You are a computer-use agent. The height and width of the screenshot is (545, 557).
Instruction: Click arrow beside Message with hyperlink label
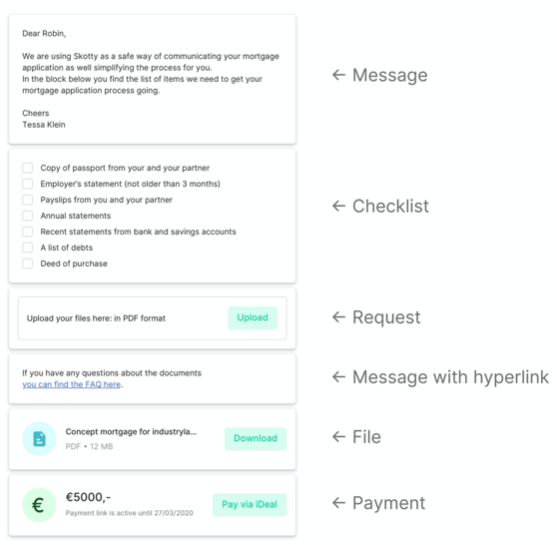coord(339,377)
